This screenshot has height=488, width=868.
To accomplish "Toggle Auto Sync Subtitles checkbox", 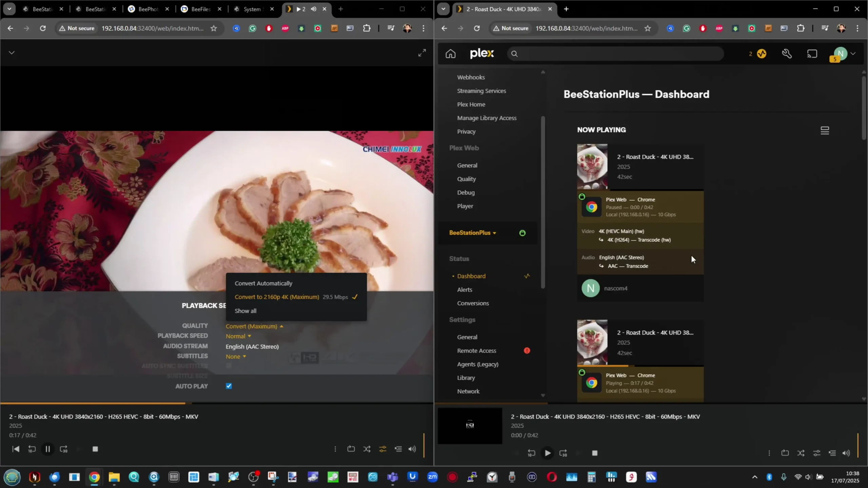I will pos(229,366).
